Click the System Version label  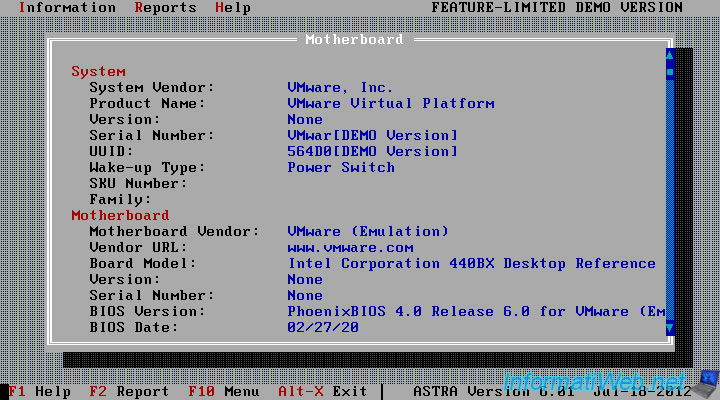pos(124,119)
